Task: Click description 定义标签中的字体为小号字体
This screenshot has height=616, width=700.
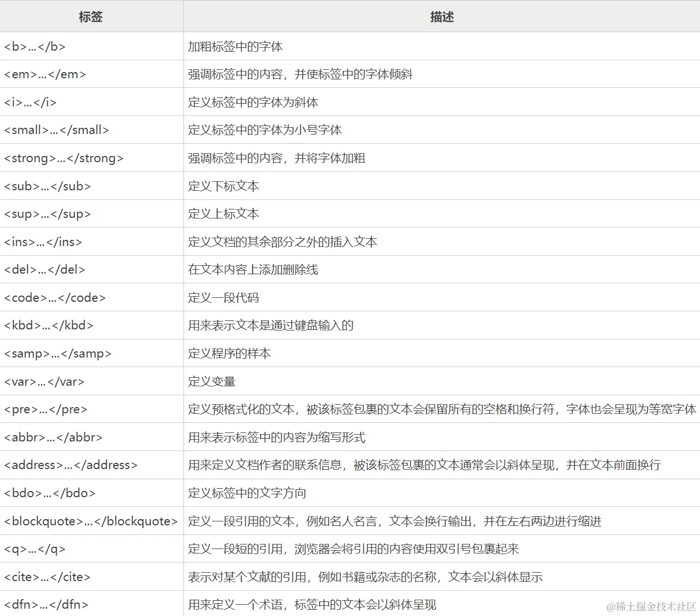Action: (265, 130)
